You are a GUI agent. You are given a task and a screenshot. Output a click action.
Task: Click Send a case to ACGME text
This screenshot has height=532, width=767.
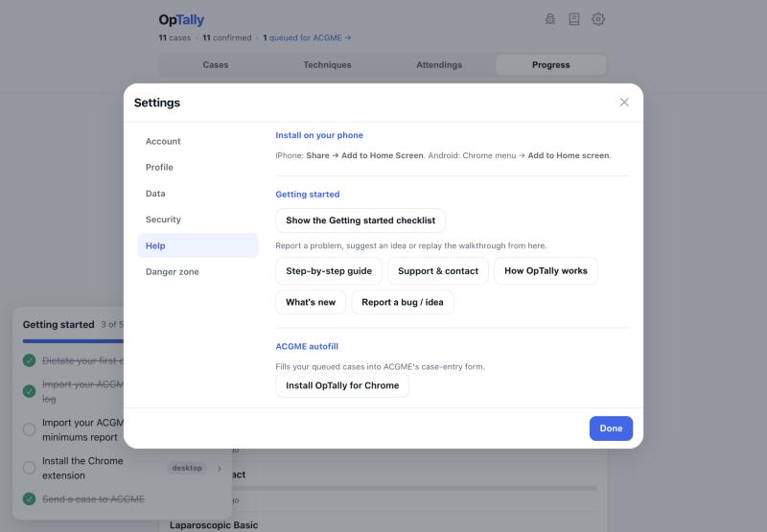93,499
